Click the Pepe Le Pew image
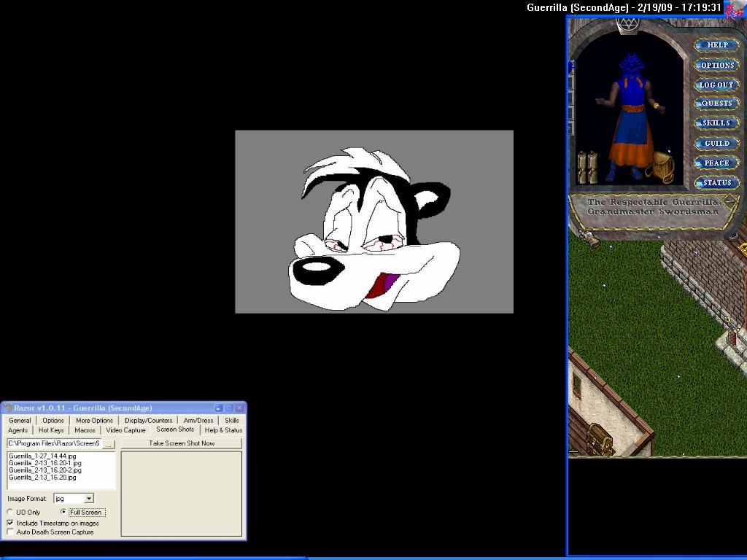Screen dimensions: 747x560 coord(373,222)
